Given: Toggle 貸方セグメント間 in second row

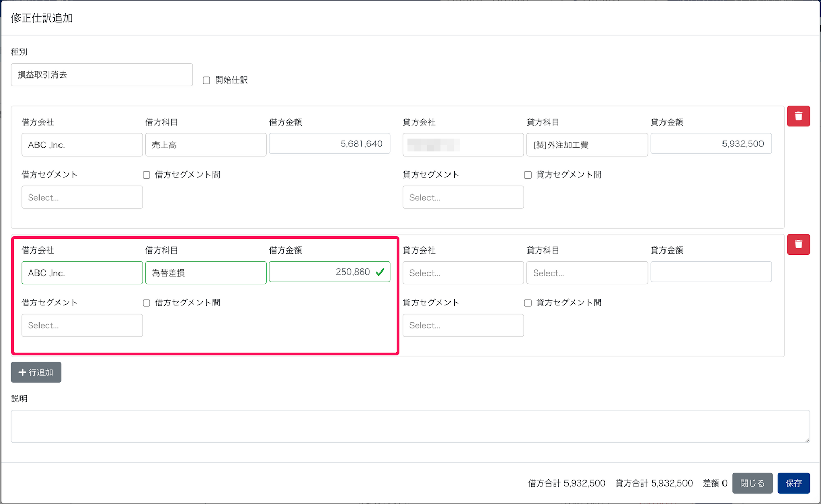Looking at the screenshot, I should click(527, 303).
